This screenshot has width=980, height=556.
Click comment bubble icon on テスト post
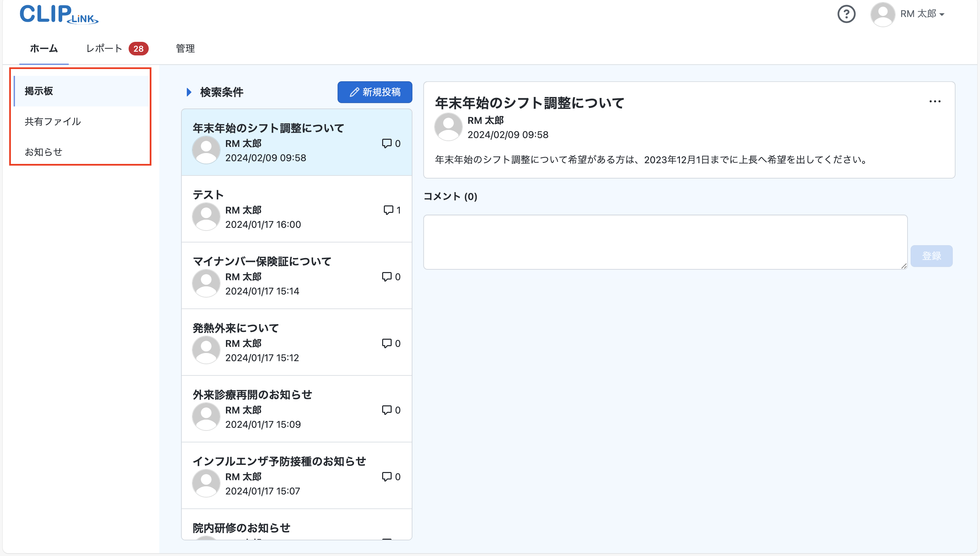click(x=388, y=210)
